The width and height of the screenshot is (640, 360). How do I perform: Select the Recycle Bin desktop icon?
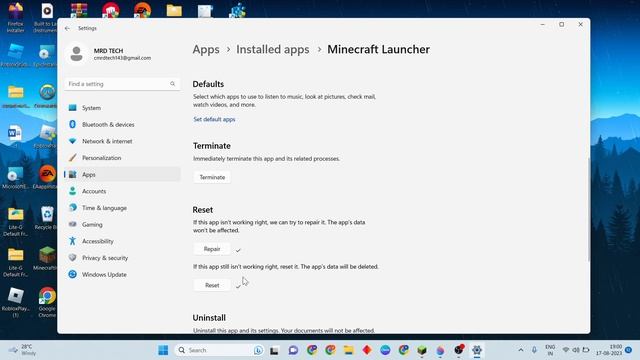[x=47, y=218]
